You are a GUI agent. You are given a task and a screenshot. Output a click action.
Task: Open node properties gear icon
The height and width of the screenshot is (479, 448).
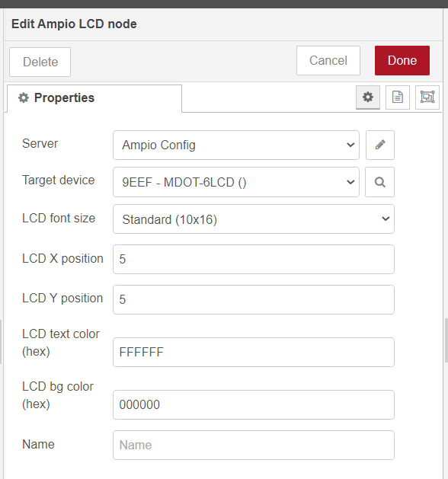(368, 97)
